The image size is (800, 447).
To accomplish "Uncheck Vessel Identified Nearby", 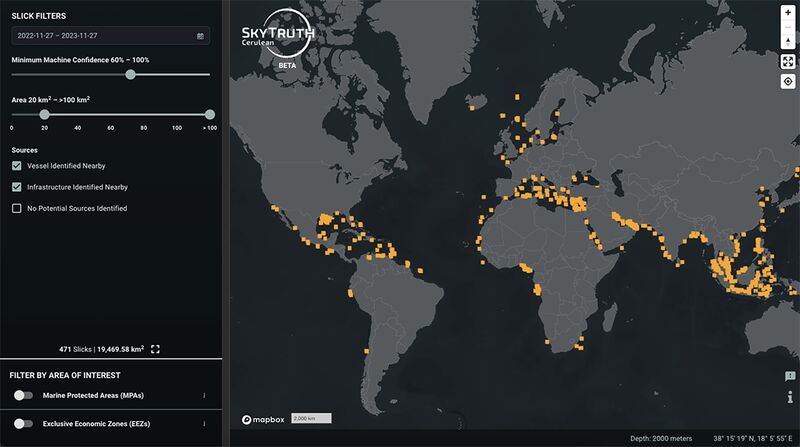I will pos(17,165).
